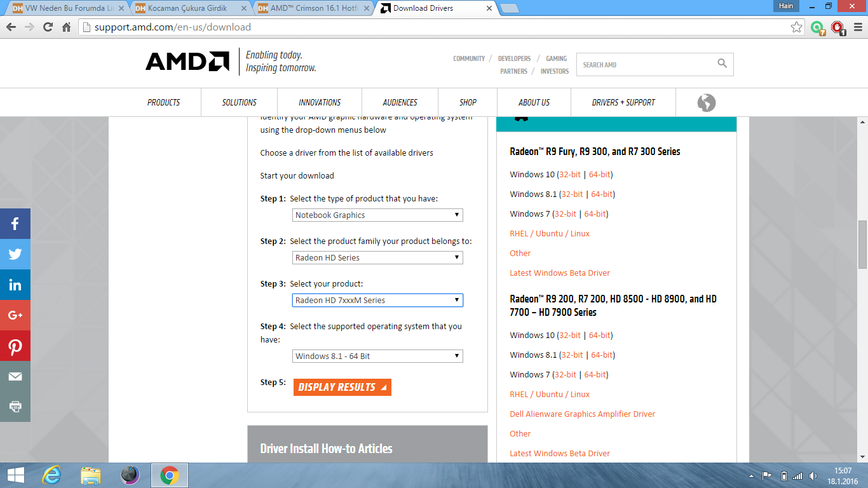Click Windows 10 64-bit link for R9 Fury series
This screenshot has width=868, height=488.
coord(599,174)
